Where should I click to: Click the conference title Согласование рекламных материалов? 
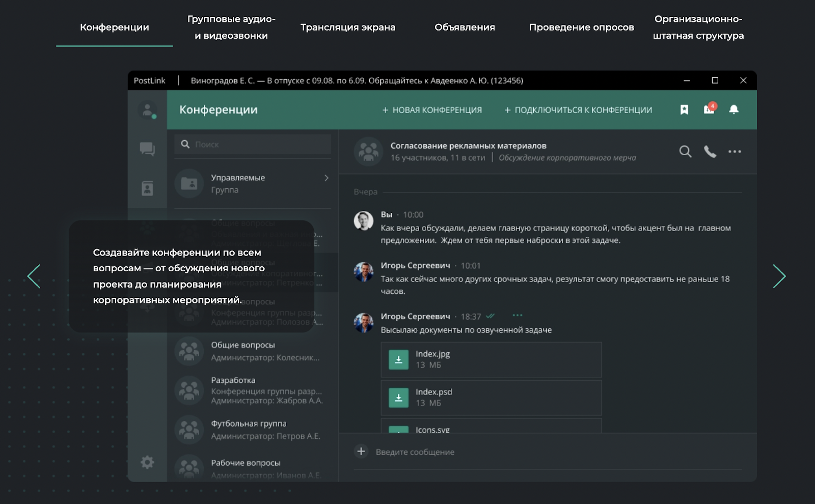click(469, 146)
